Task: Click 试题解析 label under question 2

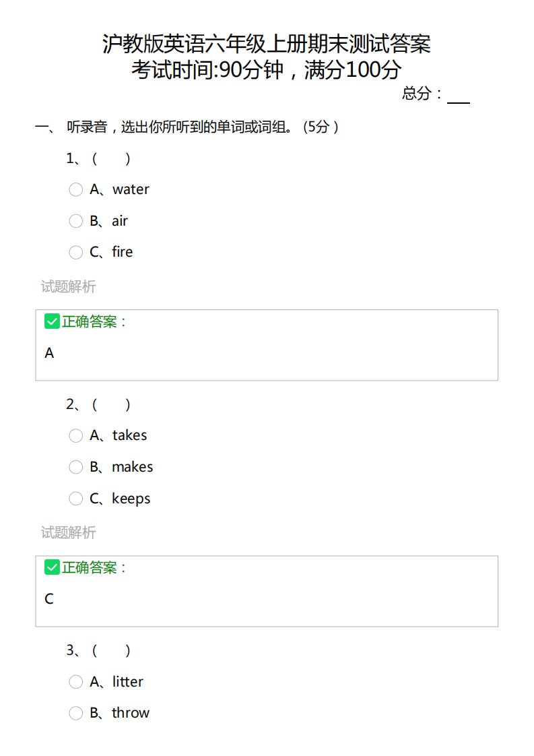Action: coord(69,533)
